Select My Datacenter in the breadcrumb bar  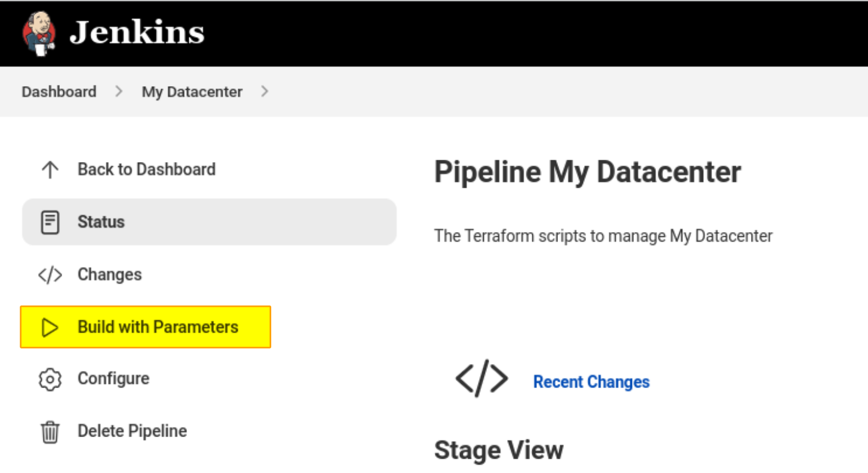tap(192, 91)
